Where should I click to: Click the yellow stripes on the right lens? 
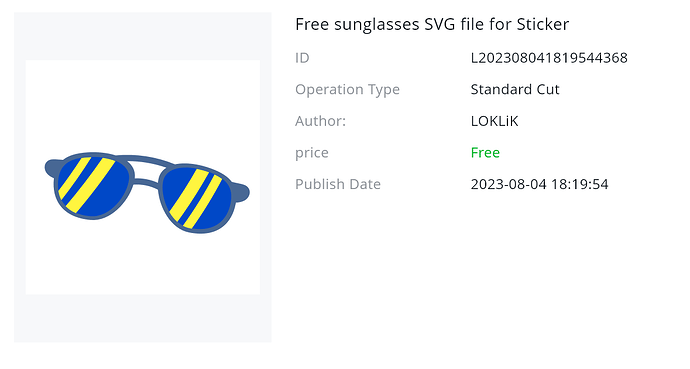[195, 197]
